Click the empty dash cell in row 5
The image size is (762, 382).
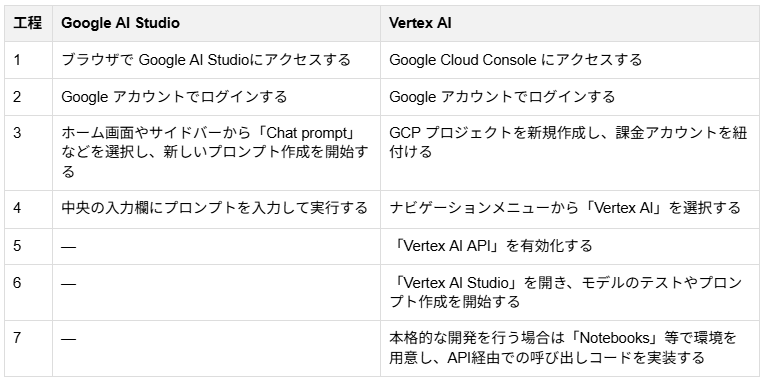click(x=216, y=246)
